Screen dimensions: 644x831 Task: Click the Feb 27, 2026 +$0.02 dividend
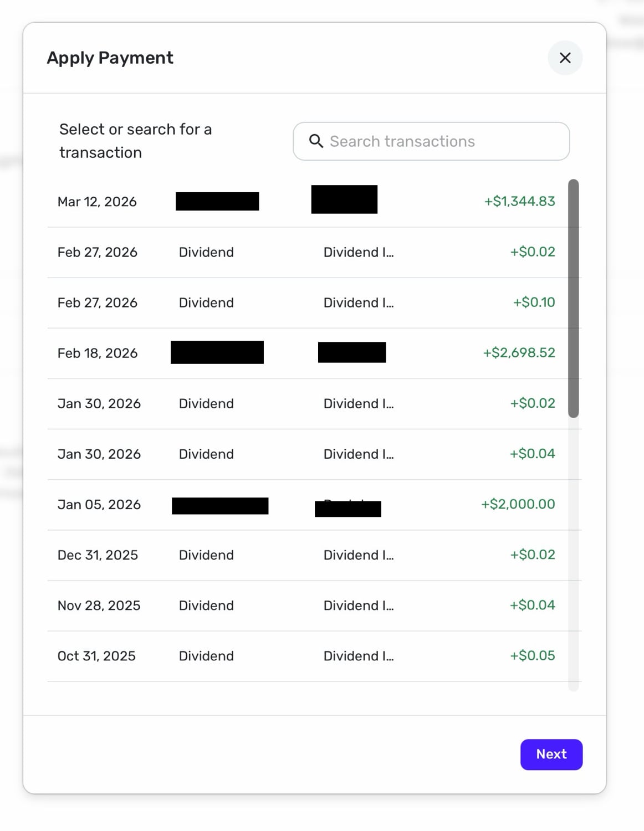(x=532, y=252)
